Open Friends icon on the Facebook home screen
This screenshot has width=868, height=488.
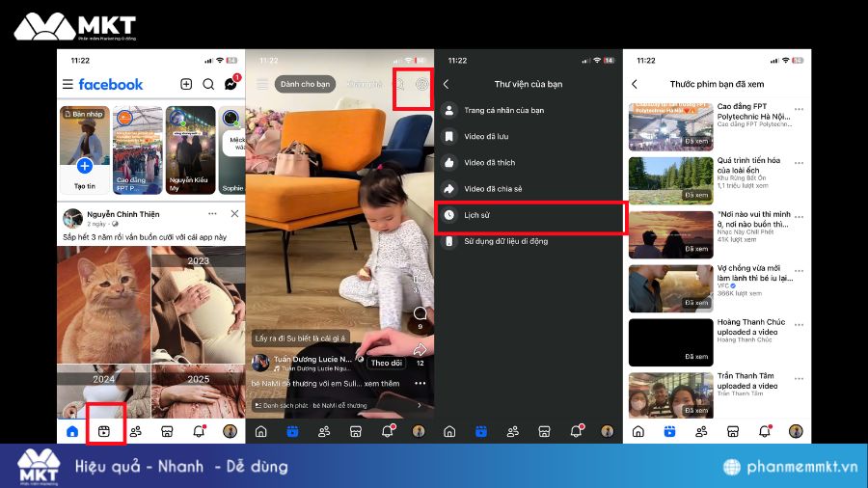tap(136, 431)
